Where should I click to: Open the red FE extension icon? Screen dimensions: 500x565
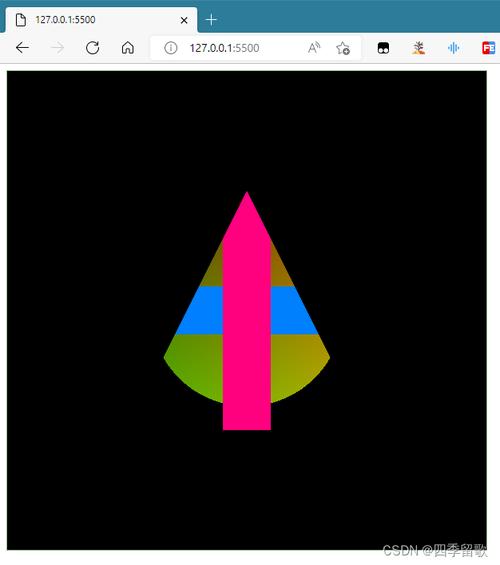[x=489, y=48]
